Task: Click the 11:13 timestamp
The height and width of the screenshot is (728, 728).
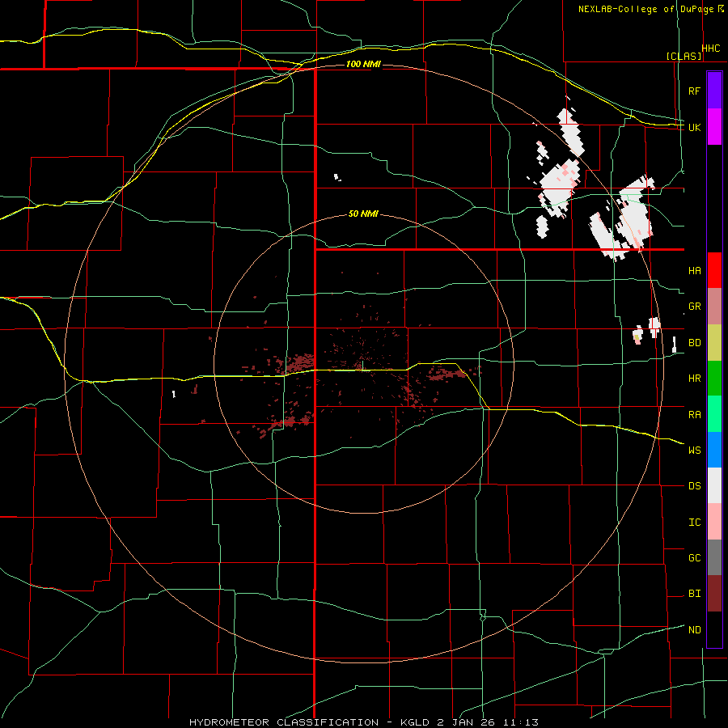Action: click(x=519, y=722)
